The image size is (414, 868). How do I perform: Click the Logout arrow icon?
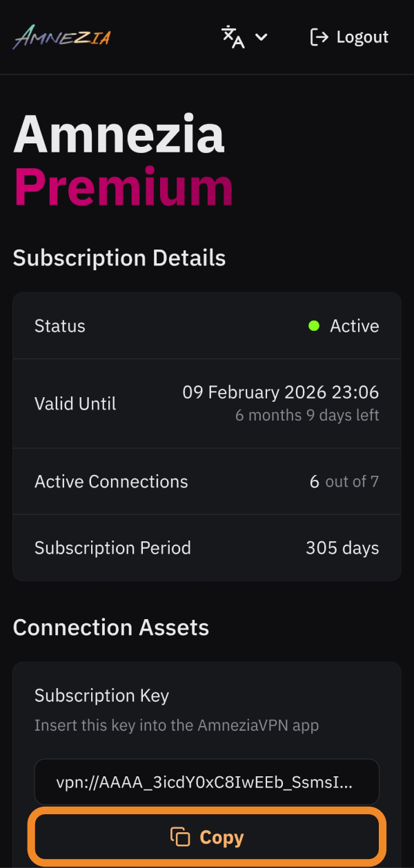click(319, 37)
